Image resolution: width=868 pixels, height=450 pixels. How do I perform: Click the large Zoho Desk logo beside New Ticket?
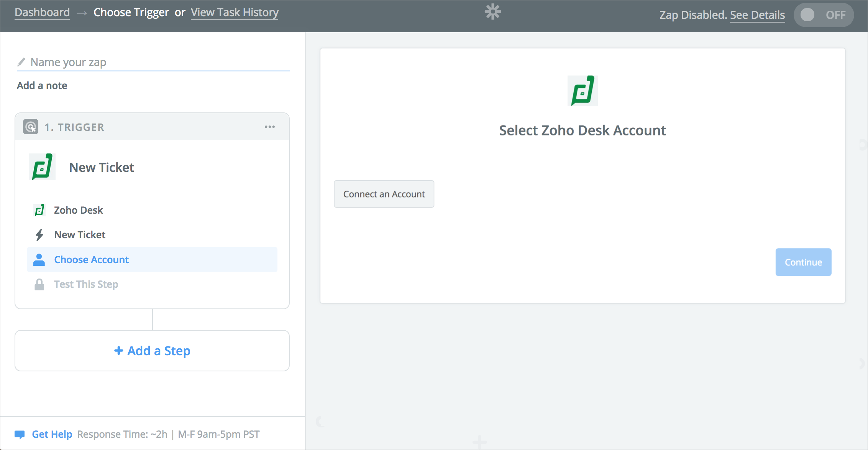click(x=42, y=167)
